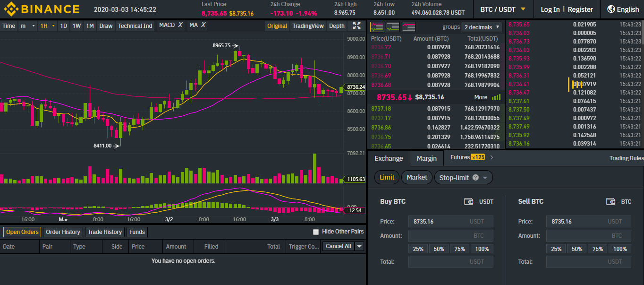Open the globe English language selector
Screen dimensions: 644x285
[623, 9]
